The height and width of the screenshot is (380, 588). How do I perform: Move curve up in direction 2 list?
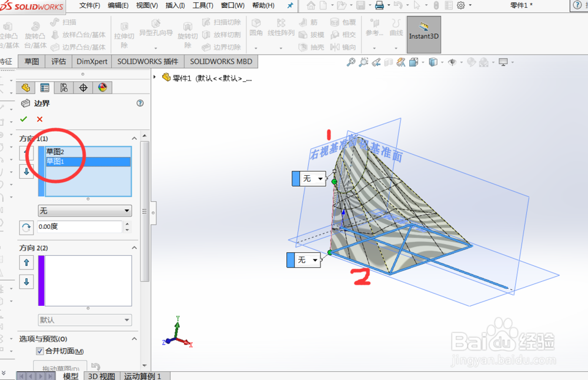(26, 262)
